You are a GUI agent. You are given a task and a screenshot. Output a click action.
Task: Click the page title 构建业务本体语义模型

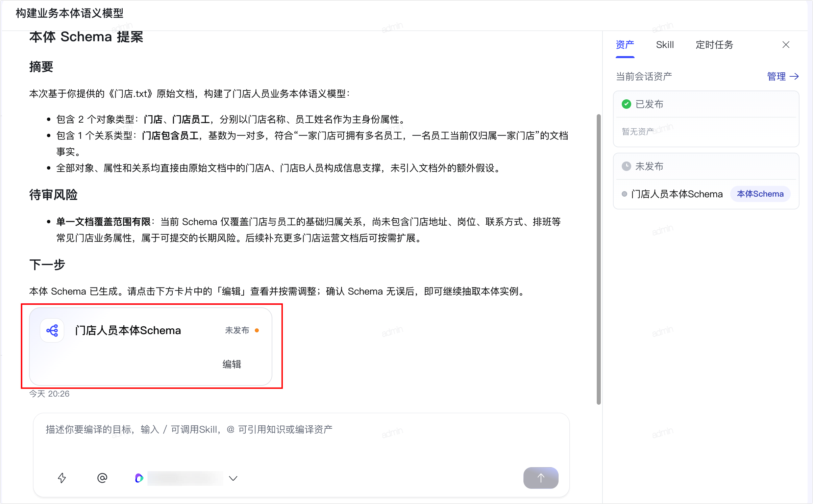pyautogui.click(x=70, y=14)
